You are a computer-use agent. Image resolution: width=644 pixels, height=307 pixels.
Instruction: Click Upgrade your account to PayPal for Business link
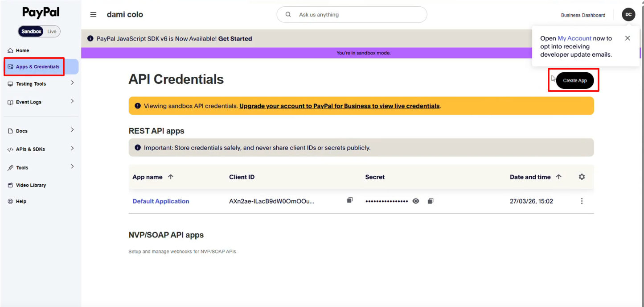339,106
